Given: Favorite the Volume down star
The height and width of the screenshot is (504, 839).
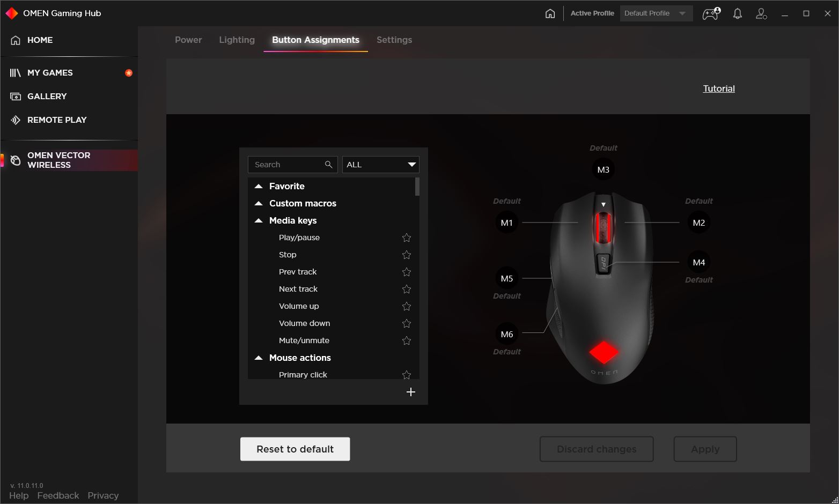Looking at the screenshot, I should [x=407, y=323].
